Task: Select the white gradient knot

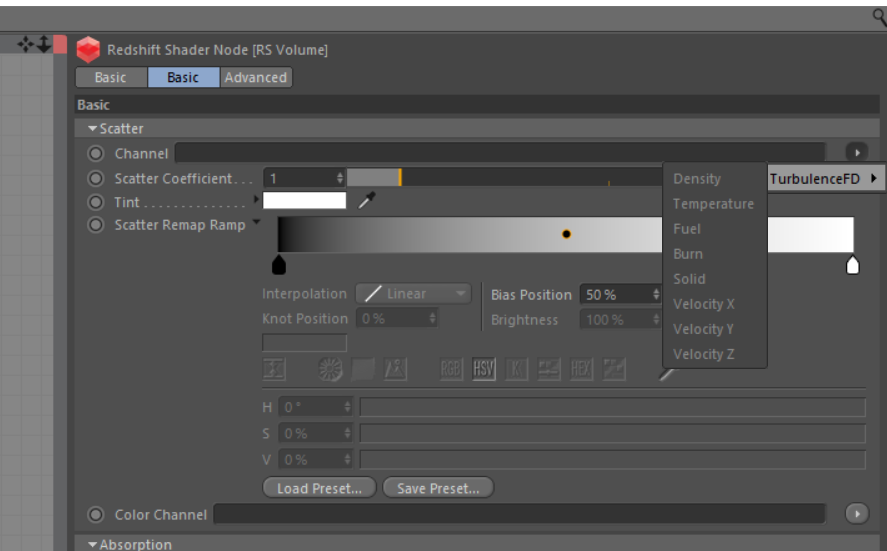Action: (x=852, y=265)
